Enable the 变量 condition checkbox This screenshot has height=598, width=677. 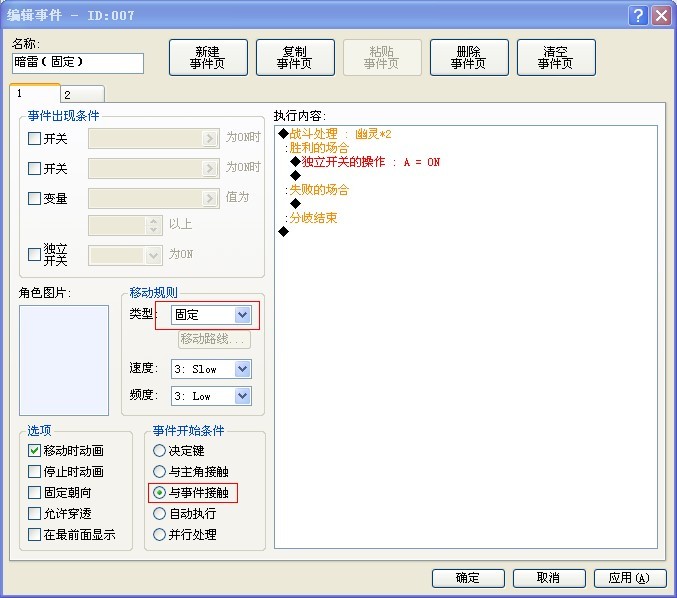pos(34,198)
